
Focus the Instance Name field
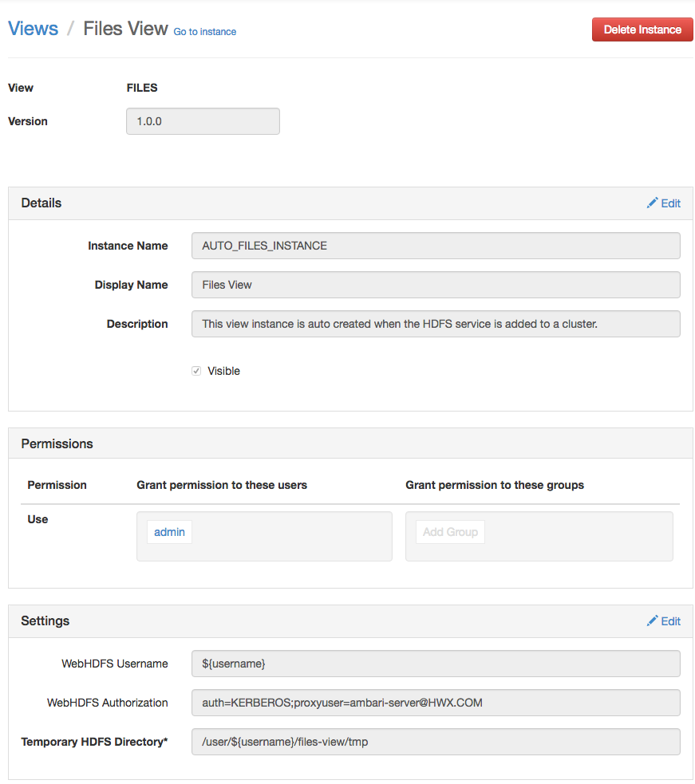click(436, 246)
